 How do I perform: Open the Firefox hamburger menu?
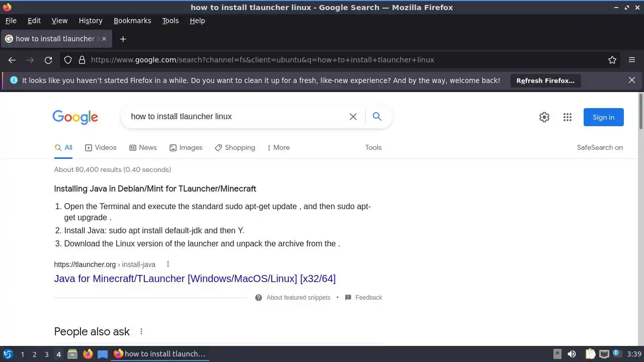point(632,60)
